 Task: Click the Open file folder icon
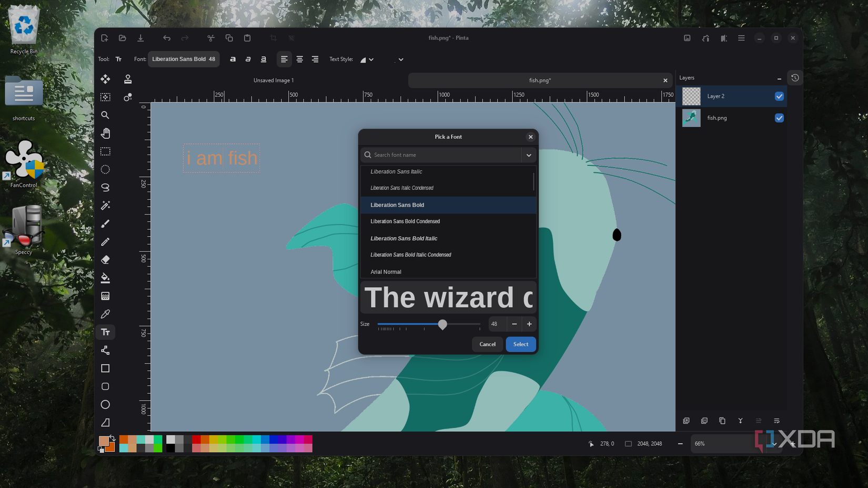tap(123, 38)
